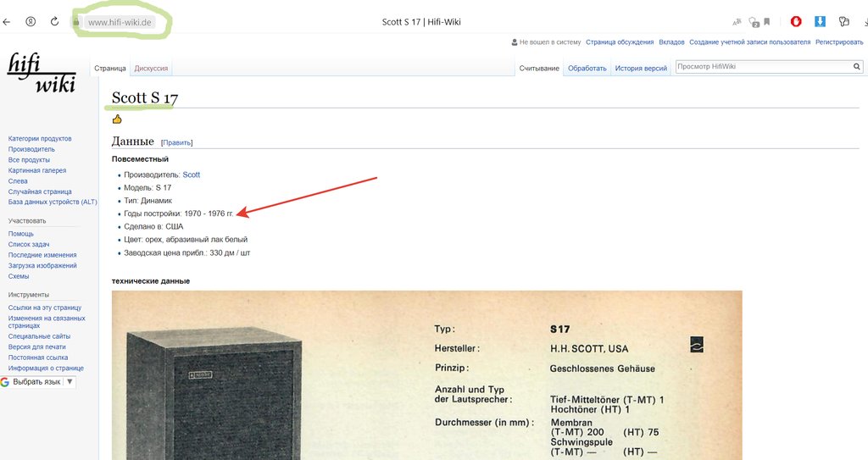Open Загрузка изображений sidebar link

point(42,266)
